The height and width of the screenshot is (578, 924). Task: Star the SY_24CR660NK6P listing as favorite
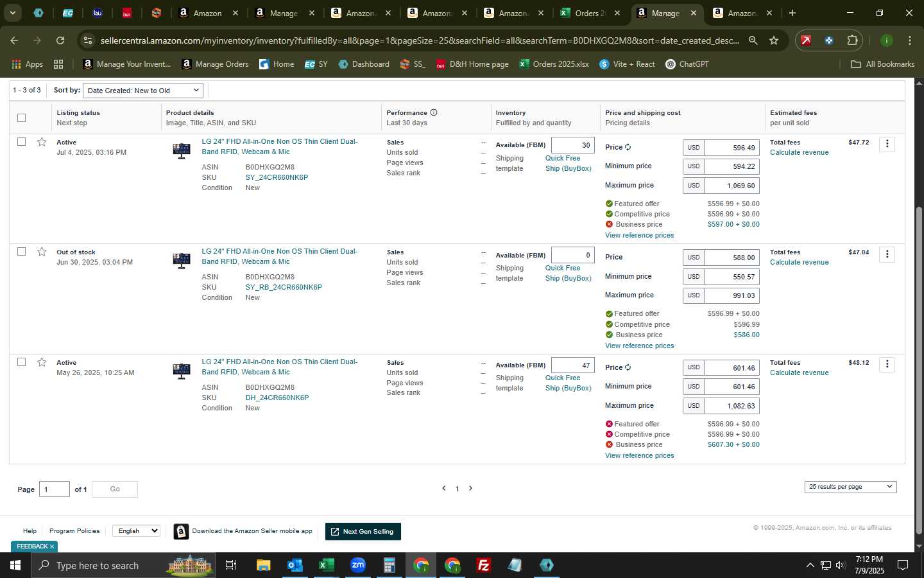pos(42,142)
